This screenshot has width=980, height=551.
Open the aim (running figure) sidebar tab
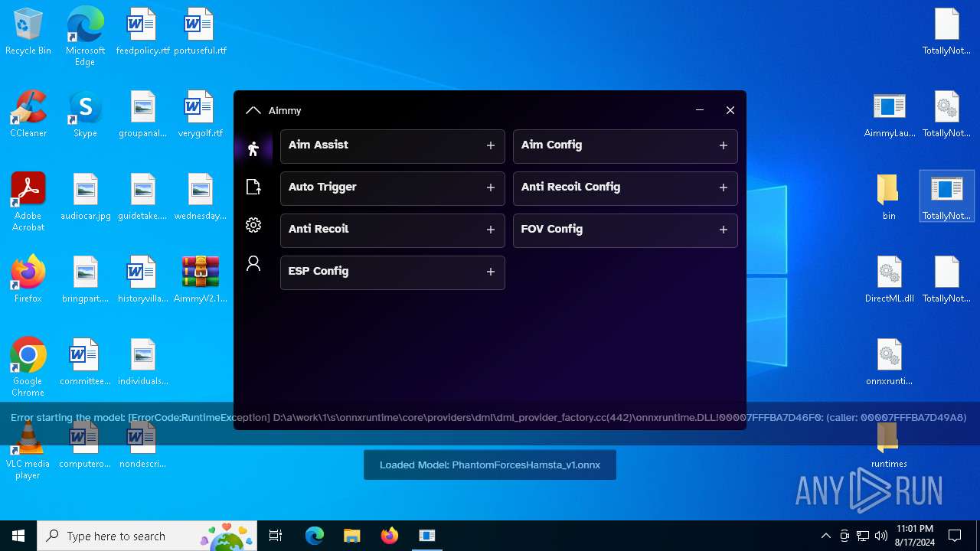point(253,148)
